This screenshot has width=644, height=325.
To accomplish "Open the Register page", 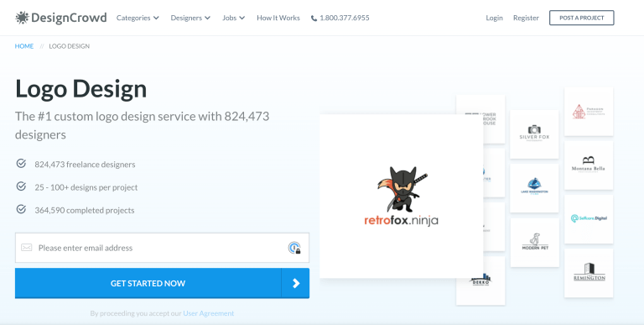I will click(526, 18).
